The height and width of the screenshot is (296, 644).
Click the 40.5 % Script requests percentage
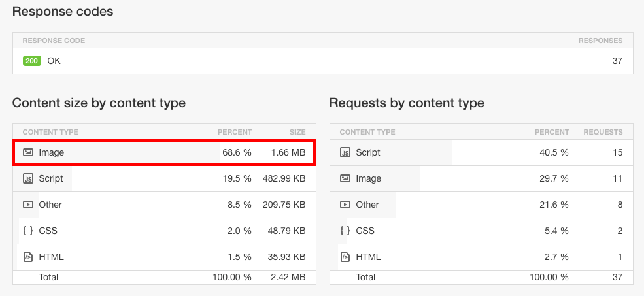(554, 152)
